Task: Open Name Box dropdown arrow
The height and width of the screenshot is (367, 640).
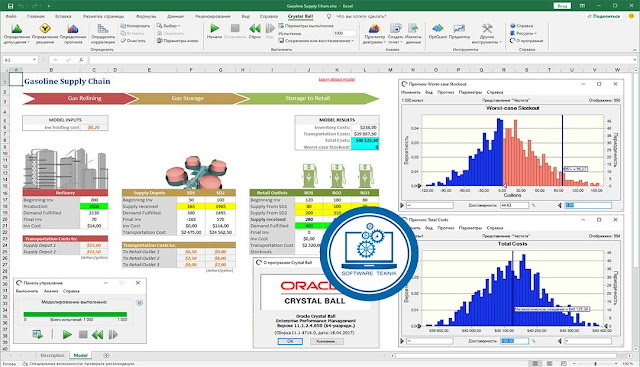Action: (35, 60)
